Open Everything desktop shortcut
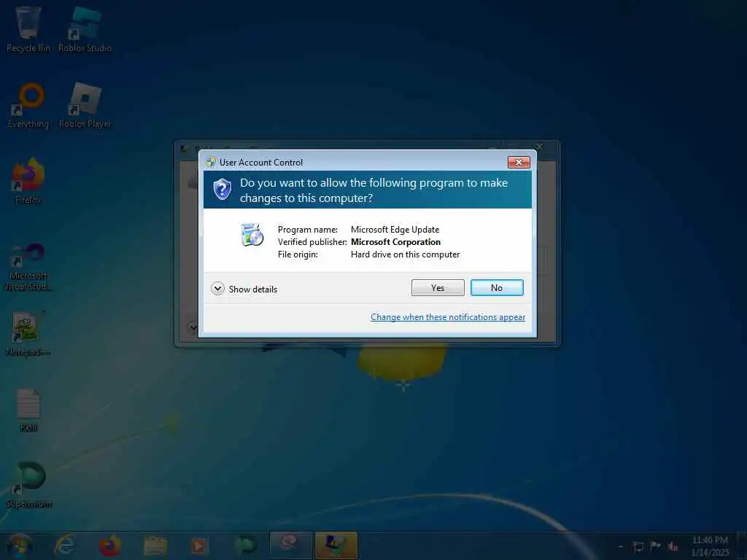 click(28, 106)
